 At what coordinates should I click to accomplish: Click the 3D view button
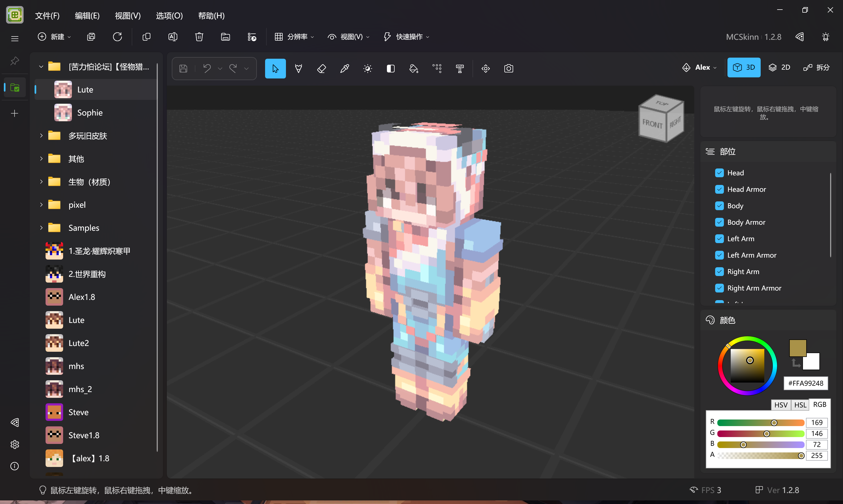coord(743,67)
